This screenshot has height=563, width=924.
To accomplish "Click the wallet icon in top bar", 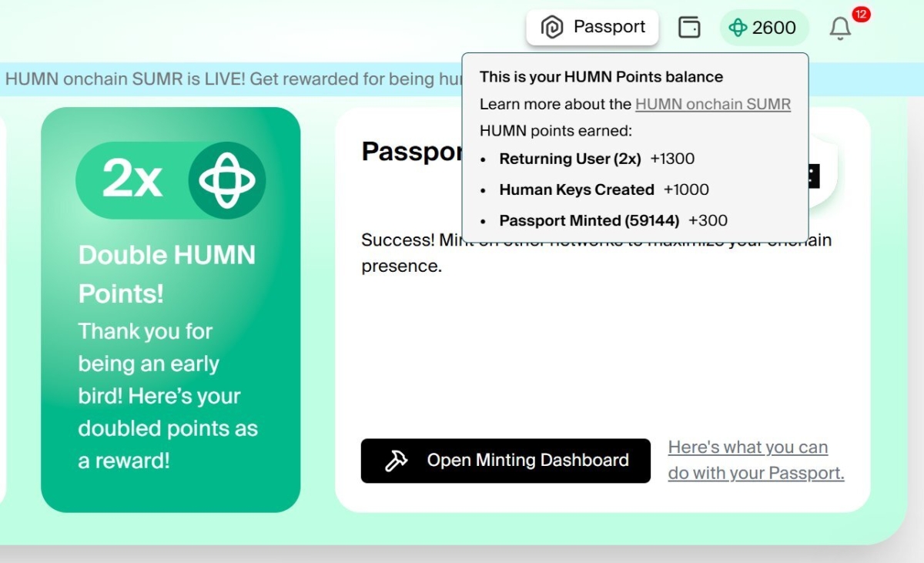I will 689,26.
